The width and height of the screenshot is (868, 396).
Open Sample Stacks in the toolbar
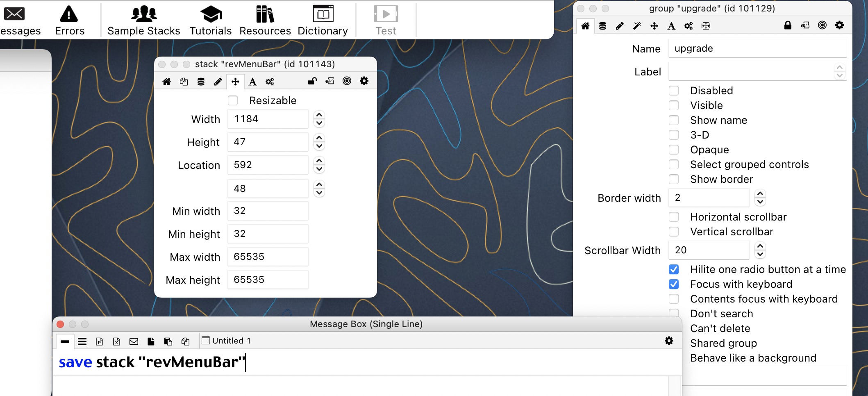coord(144,20)
